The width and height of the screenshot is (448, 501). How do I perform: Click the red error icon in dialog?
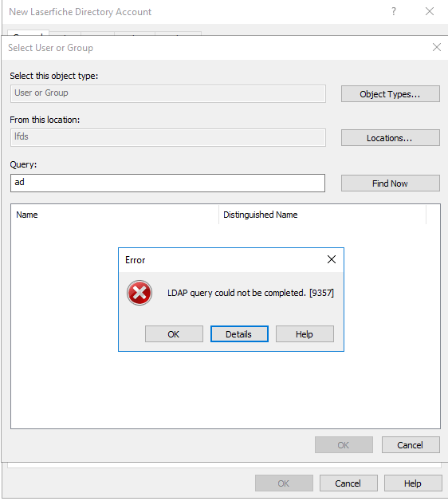pos(140,293)
